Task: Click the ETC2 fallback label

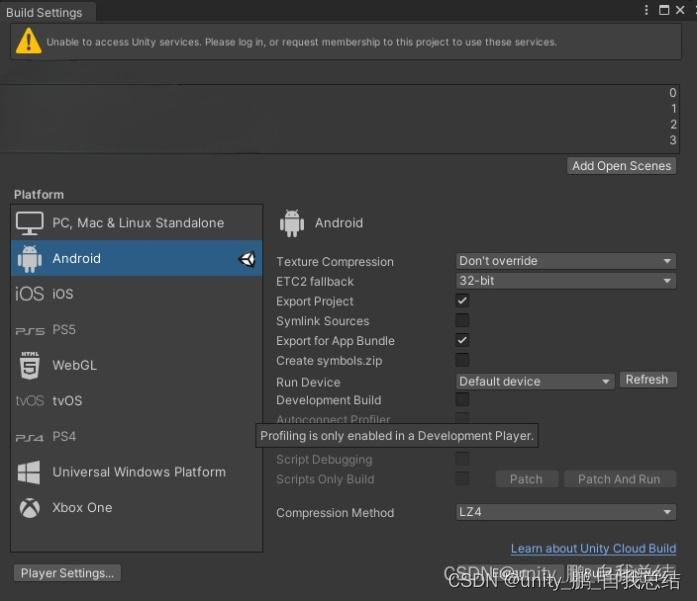Action: [x=315, y=281]
